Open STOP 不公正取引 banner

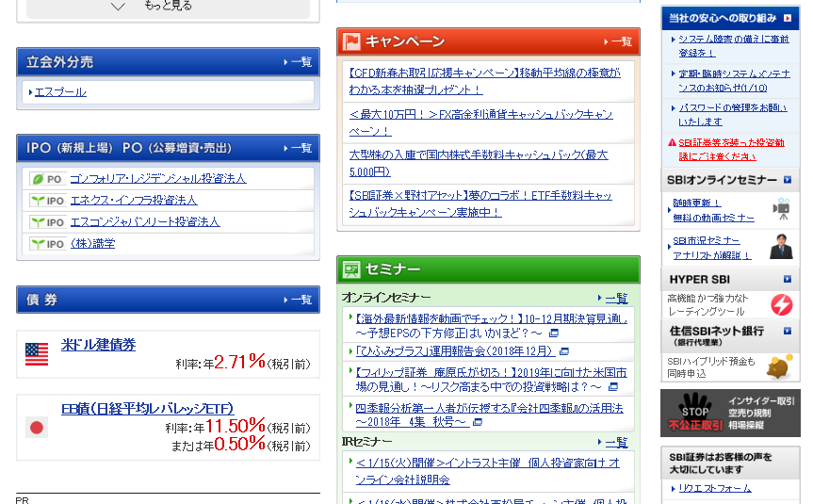click(730, 414)
